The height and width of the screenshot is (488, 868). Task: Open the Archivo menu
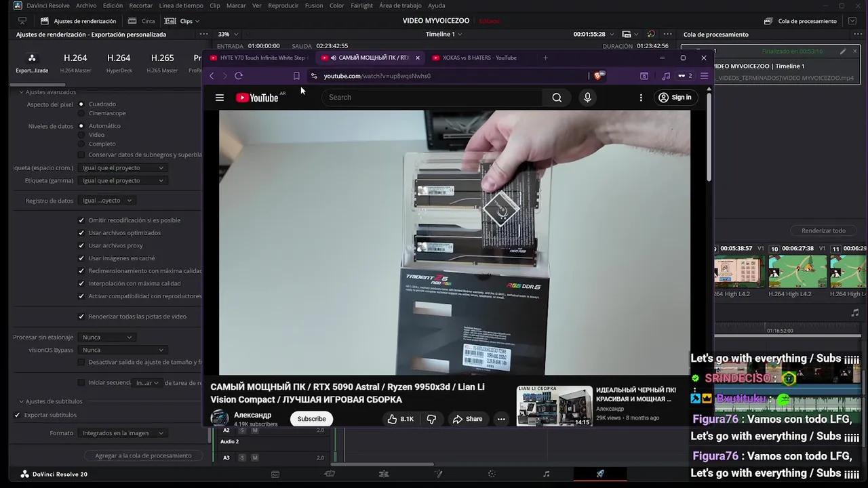pyautogui.click(x=86, y=5)
